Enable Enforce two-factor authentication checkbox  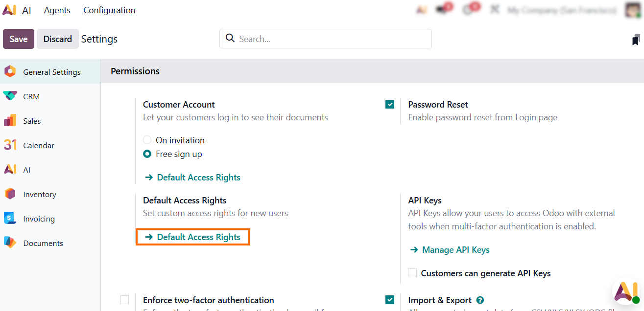pos(125,300)
